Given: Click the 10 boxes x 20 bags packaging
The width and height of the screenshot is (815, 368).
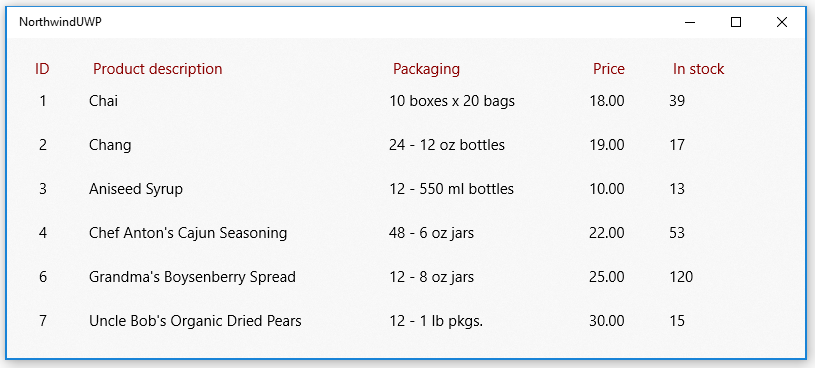Looking at the screenshot, I should (452, 101).
